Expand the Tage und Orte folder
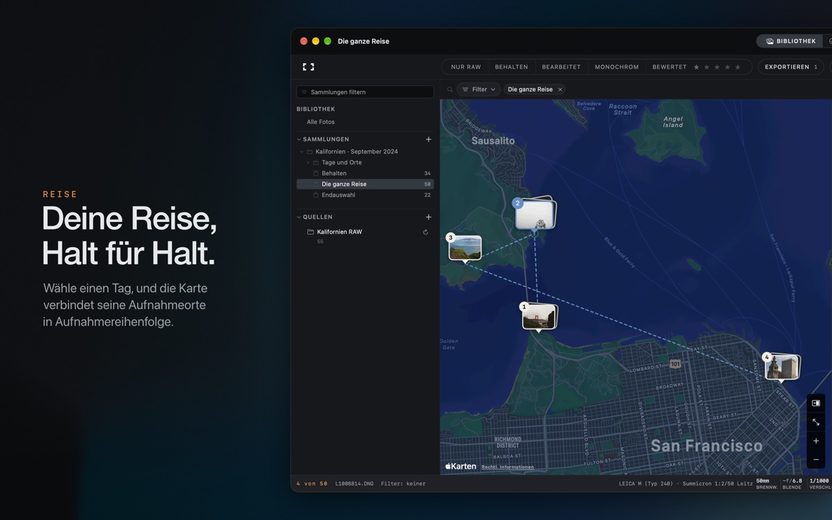832x520 pixels. point(308,162)
